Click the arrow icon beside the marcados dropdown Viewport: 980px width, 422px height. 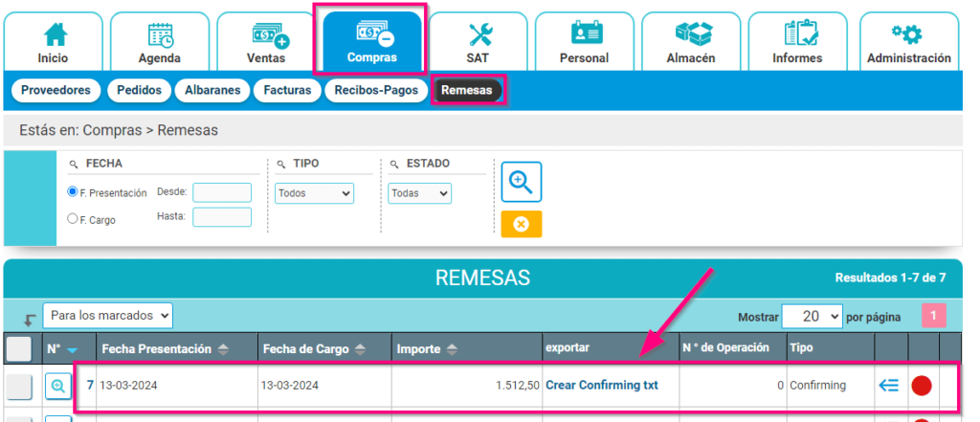click(x=29, y=321)
